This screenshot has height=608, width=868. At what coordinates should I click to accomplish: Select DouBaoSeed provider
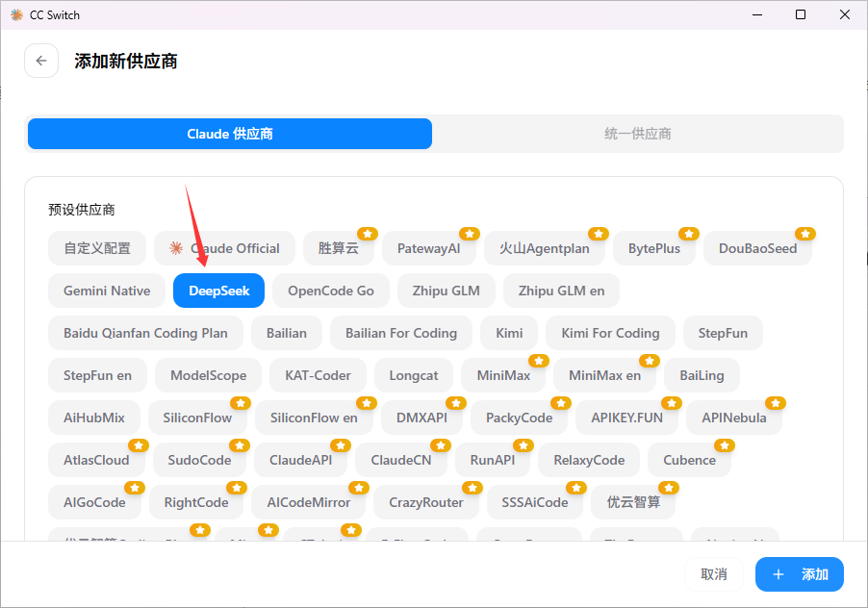point(757,248)
